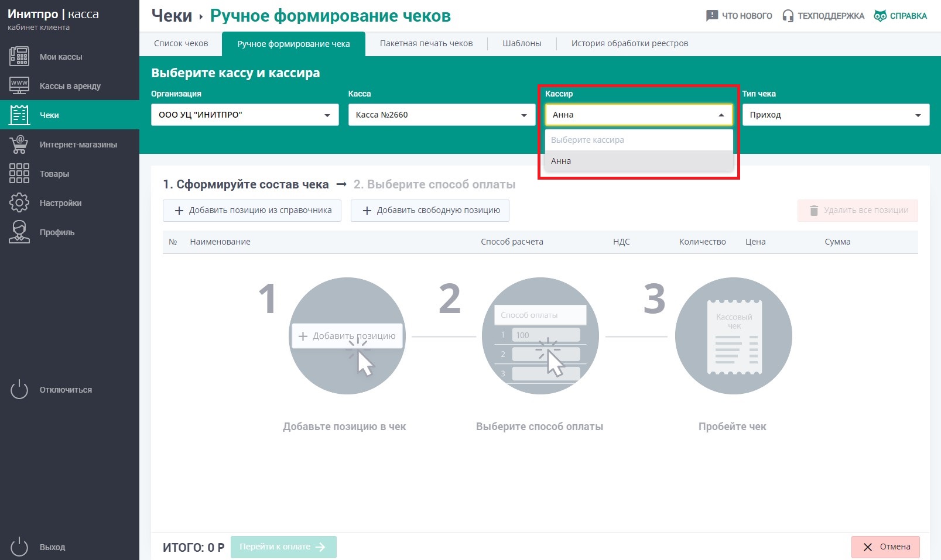Open Техподдержка headset icon

point(788,16)
